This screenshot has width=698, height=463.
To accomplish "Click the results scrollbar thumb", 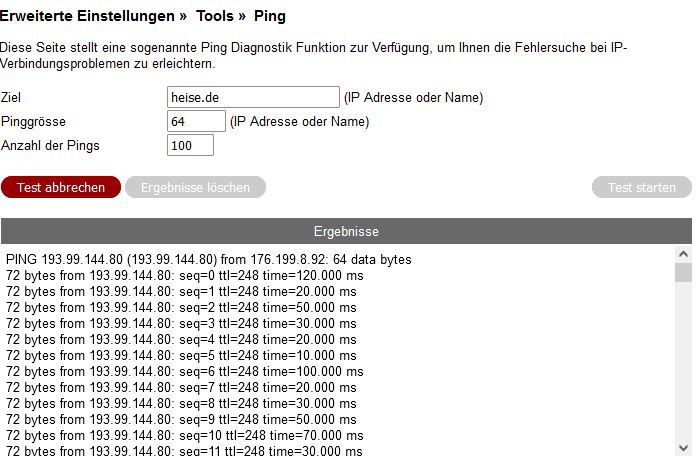I will [x=684, y=274].
